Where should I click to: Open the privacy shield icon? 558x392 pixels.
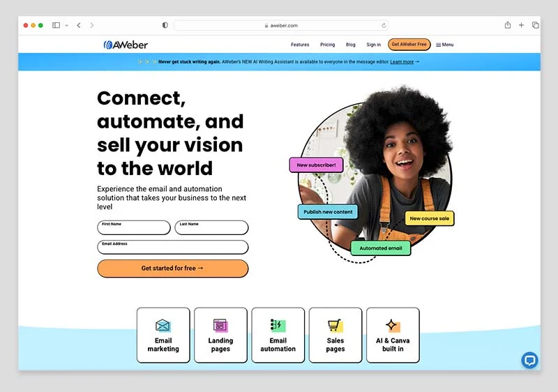coord(165,25)
